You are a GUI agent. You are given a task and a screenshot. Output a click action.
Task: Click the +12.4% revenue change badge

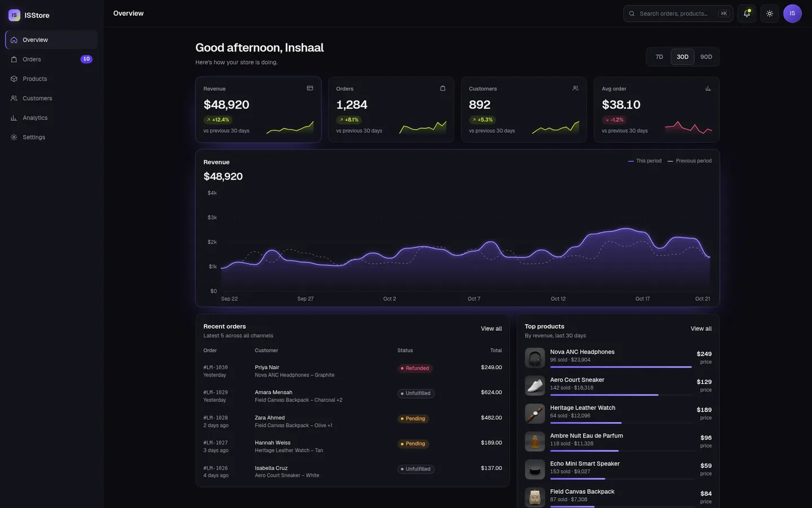pyautogui.click(x=218, y=120)
